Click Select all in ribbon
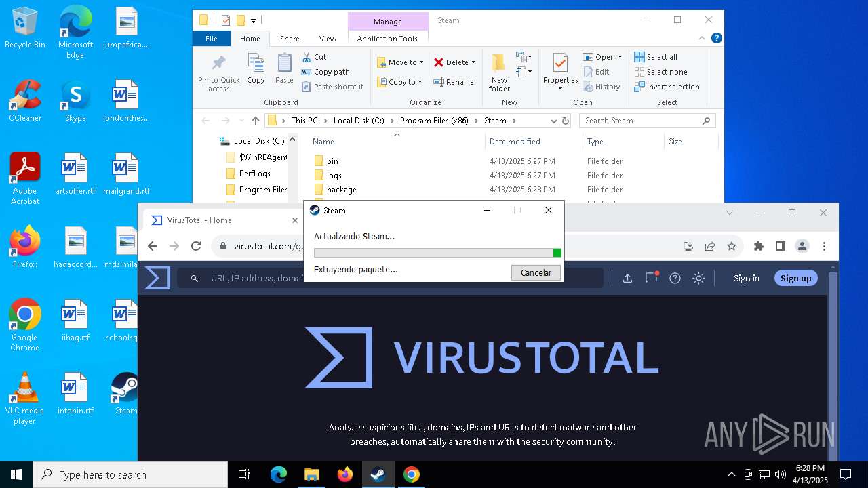Viewport: 868px width, 488px height. (x=656, y=57)
